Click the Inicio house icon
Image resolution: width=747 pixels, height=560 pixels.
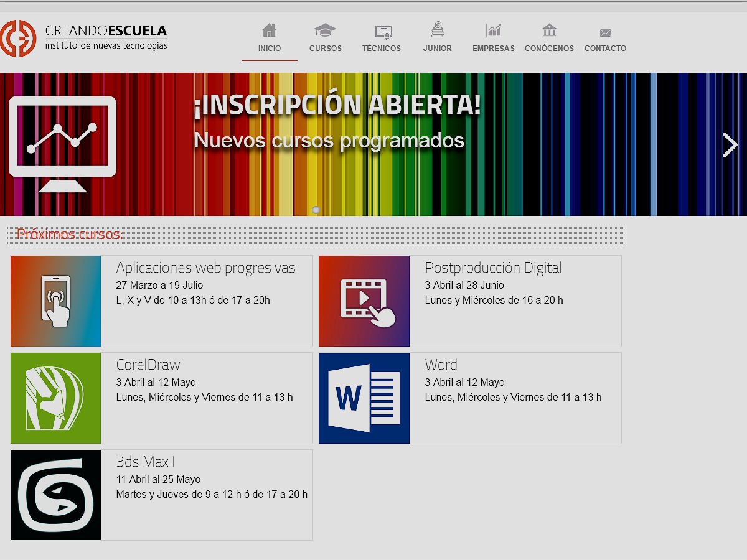(269, 30)
